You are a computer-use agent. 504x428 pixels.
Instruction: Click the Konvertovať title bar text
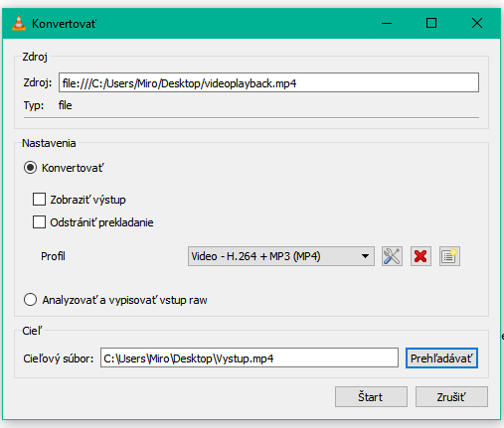64,24
